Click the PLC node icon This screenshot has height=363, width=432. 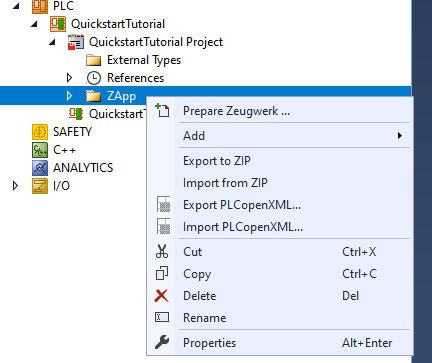(x=40, y=6)
